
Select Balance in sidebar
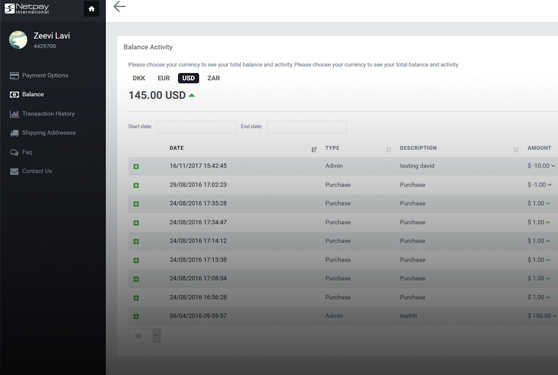(33, 94)
